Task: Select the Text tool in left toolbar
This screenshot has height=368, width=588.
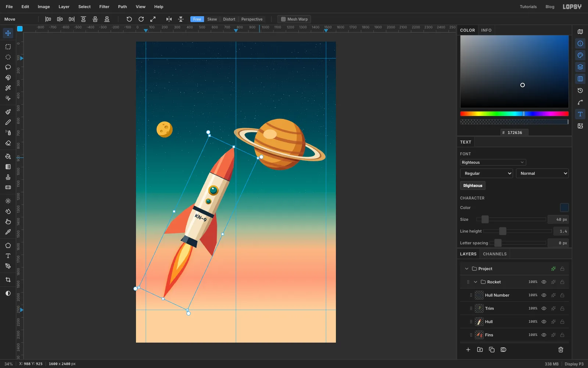Action: [8, 256]
